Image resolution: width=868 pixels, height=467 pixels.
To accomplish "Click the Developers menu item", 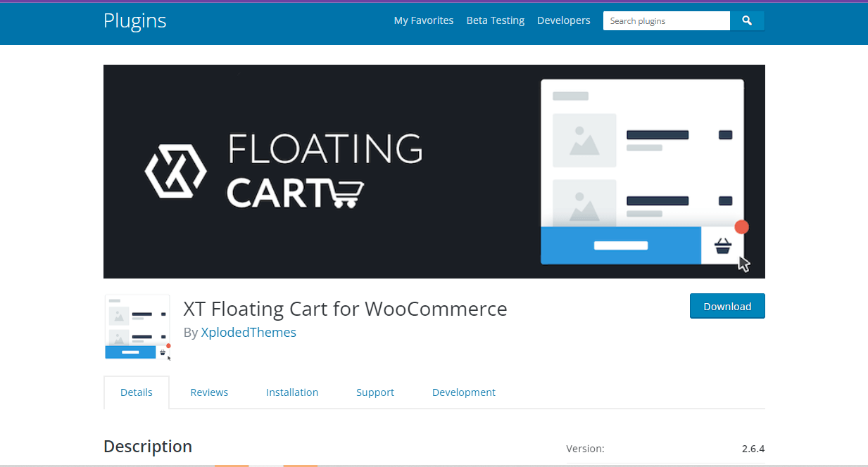I will [563, 20].
